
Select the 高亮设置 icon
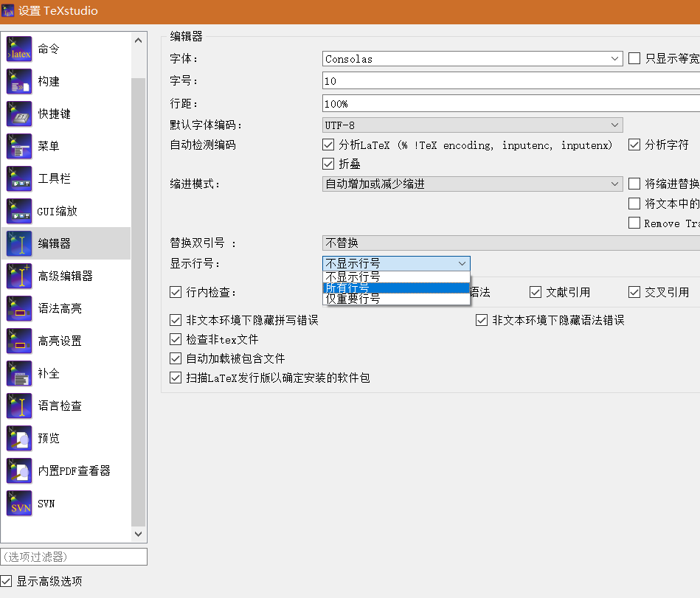[19, 341]
